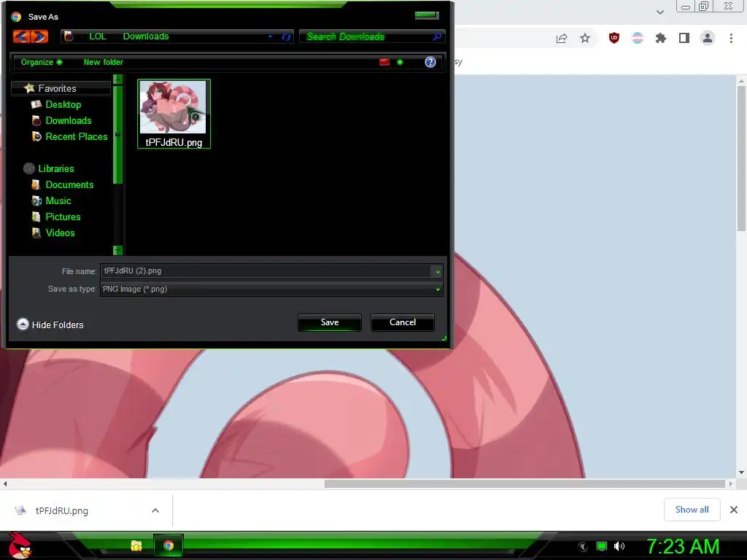Open the Documents library
747x560 pixels.
tap(69, 184)
